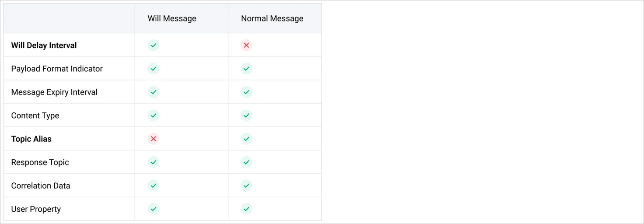Click the bold Topic Alias row label
Screen dimensions: 644x224
tap(31, 139)
